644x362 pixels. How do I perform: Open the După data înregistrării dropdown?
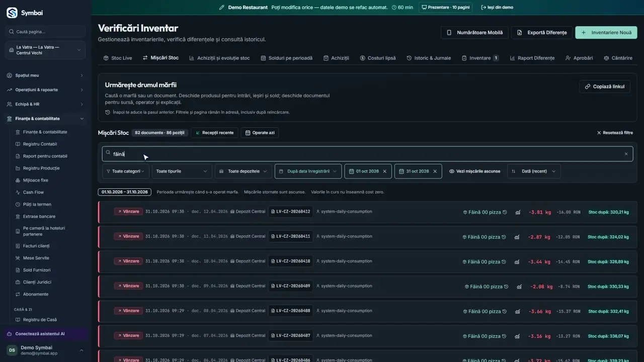[308, 171]
